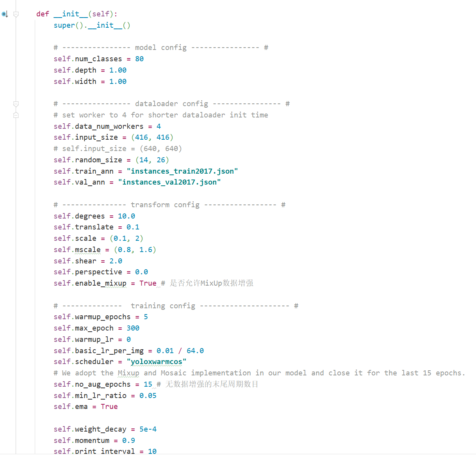
Task: Click the yoloxwarmcos scheduler string
Action: coord(157,362)
